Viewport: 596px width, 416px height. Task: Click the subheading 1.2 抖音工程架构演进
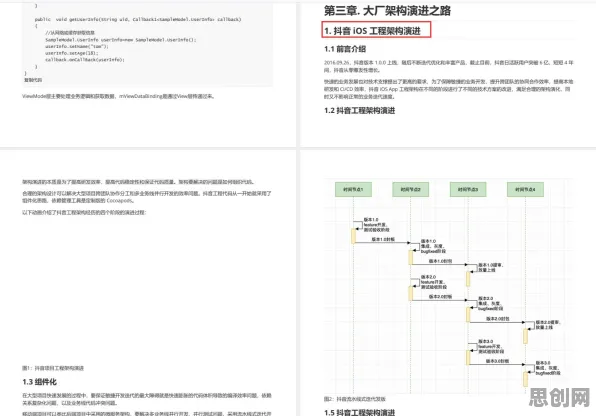(360, 111)
